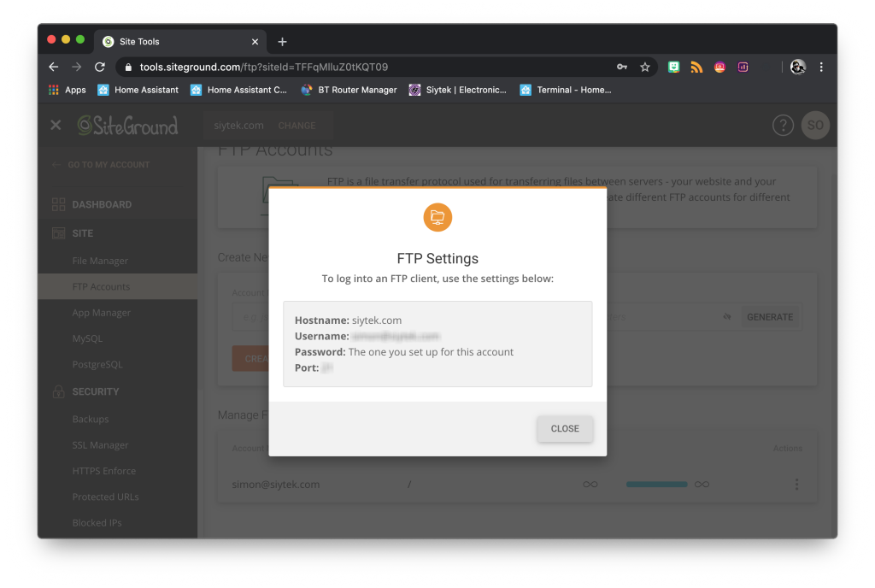Open Blocked IPs in the sidebar

coord(97,523)
